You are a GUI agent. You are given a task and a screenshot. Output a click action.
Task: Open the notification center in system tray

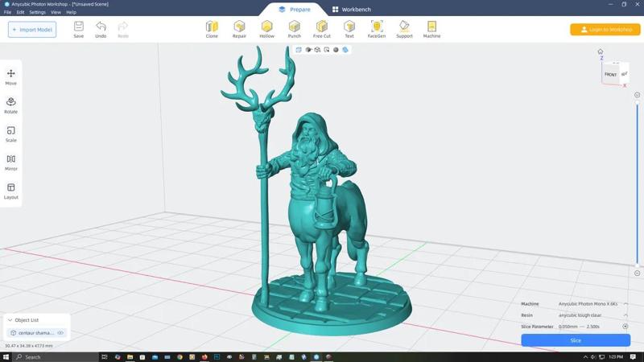pos(634,357)
